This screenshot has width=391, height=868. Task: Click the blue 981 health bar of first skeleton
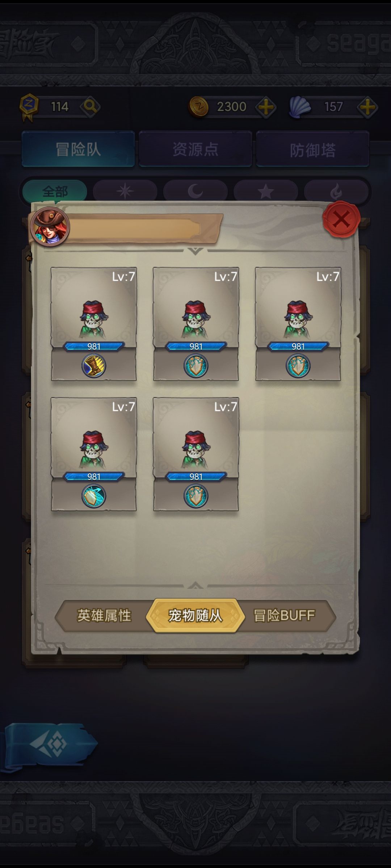click(x=94, y=346)
